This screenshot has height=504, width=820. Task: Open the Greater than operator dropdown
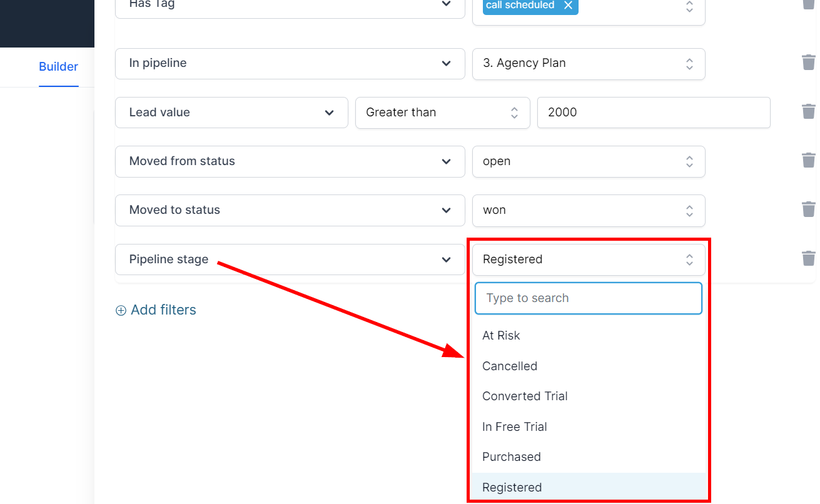[442, 113]
